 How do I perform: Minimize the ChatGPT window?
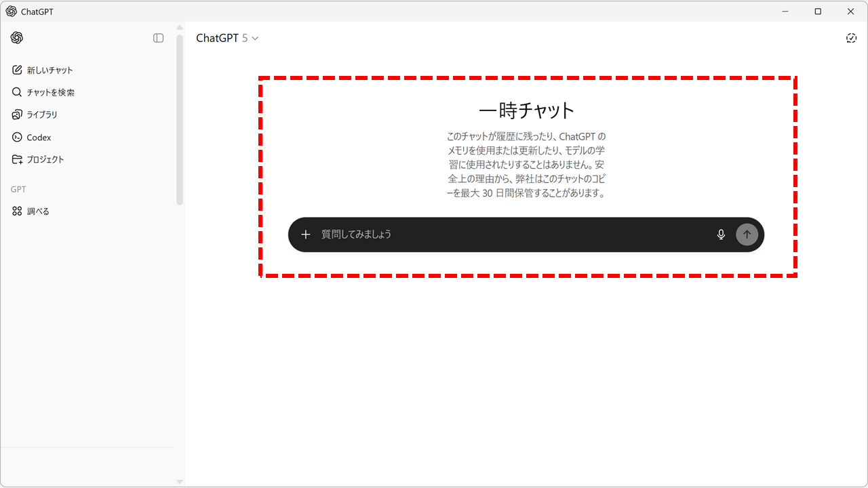(x=785, y=12)
